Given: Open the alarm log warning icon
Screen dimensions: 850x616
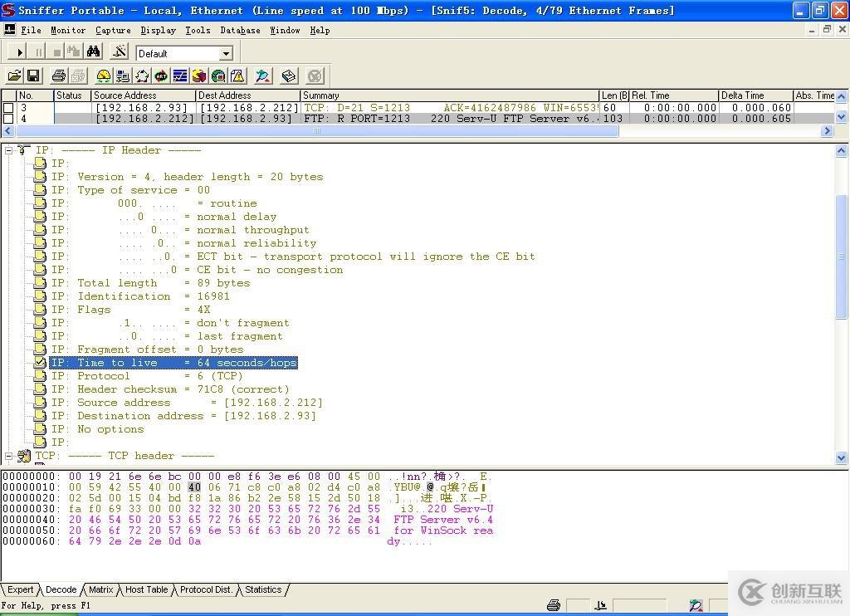Looking at the screenshot, I should pyautogui.click(x=237, y=76).
